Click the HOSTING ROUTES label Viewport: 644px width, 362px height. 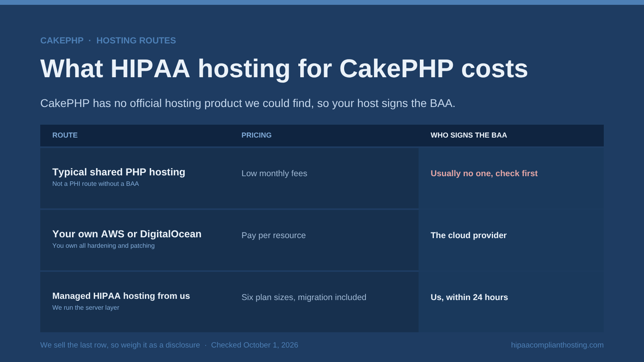tap(136, 41)
